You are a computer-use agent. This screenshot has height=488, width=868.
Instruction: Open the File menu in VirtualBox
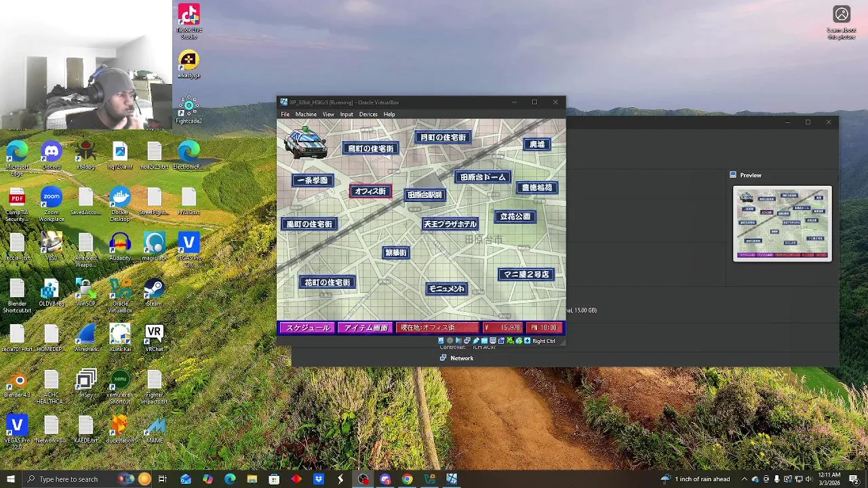coord(285,114)
